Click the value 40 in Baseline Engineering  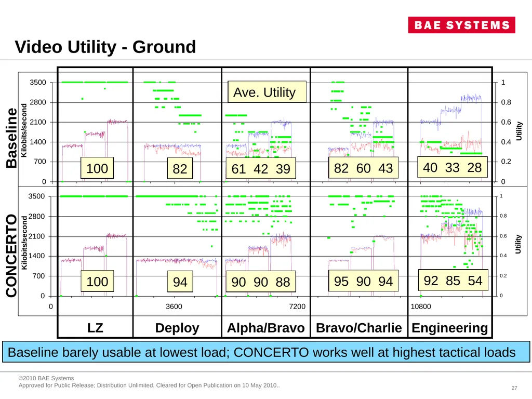(430, 167)
